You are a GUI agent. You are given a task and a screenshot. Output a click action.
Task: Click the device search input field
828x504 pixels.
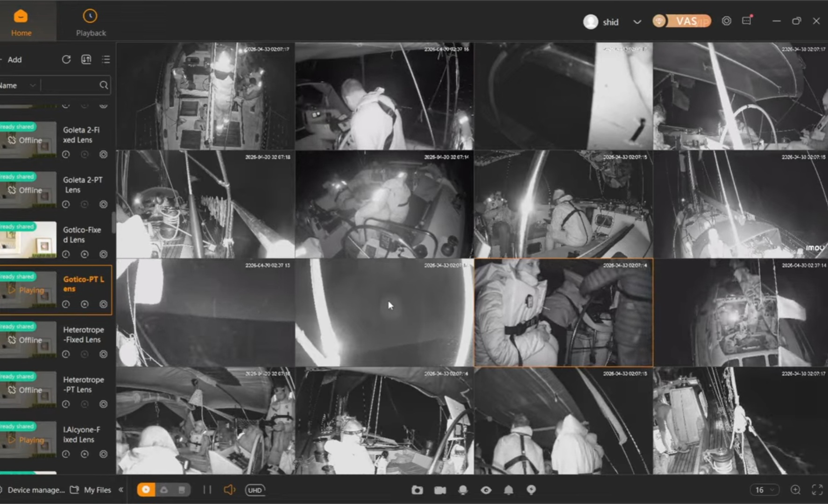[70, 85]
